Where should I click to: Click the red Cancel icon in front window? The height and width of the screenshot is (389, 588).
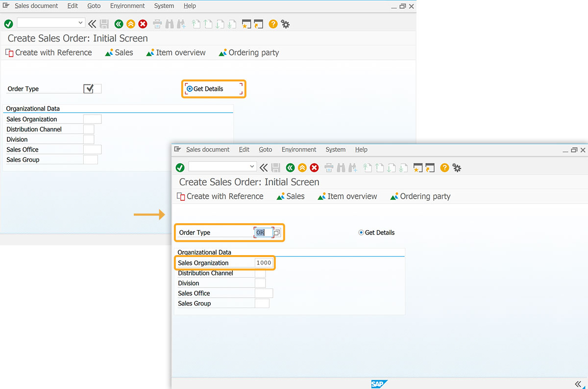coord(314,167)
